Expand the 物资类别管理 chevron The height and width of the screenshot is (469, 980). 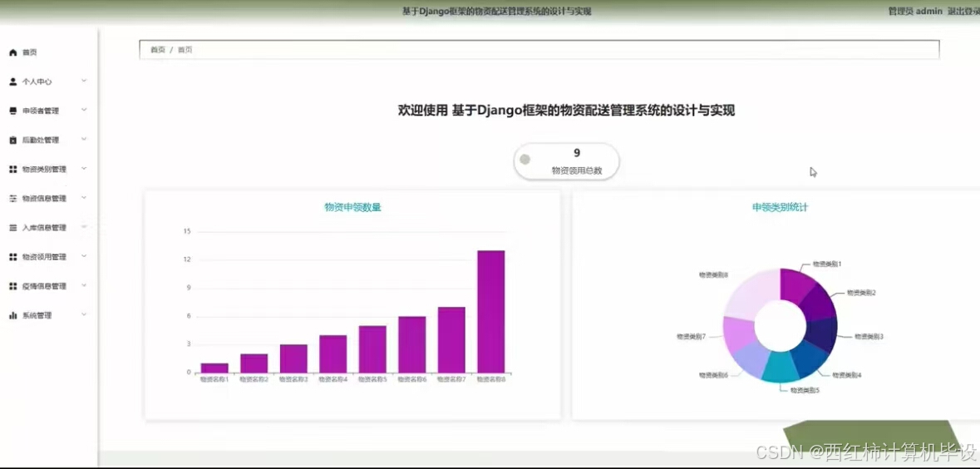point(84,169)
